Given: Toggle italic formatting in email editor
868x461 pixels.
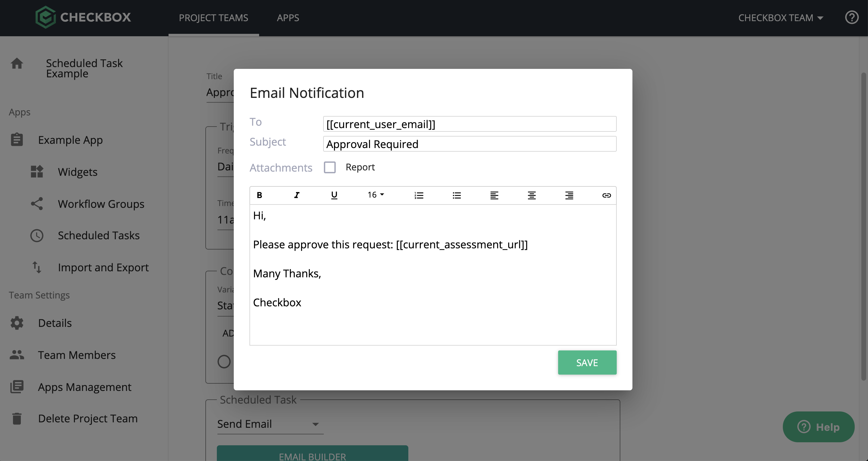Looking at the screenshot, I should coord(297,195).
